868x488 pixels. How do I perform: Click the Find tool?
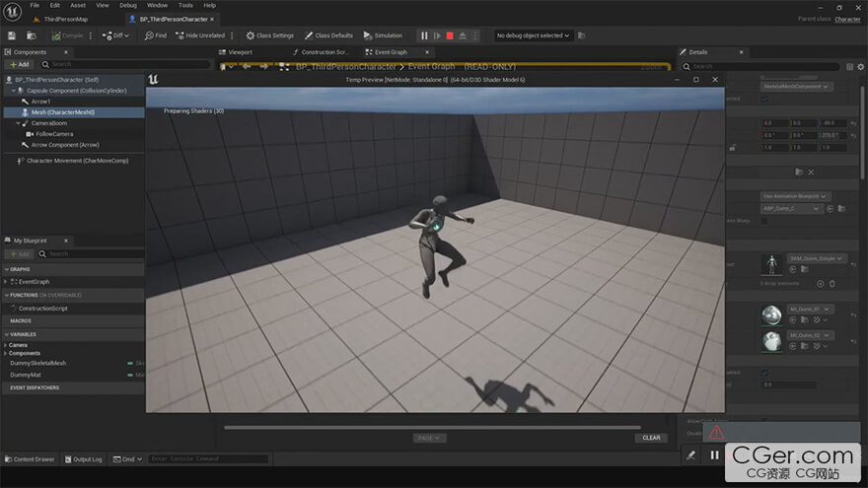tap(156, 35)
